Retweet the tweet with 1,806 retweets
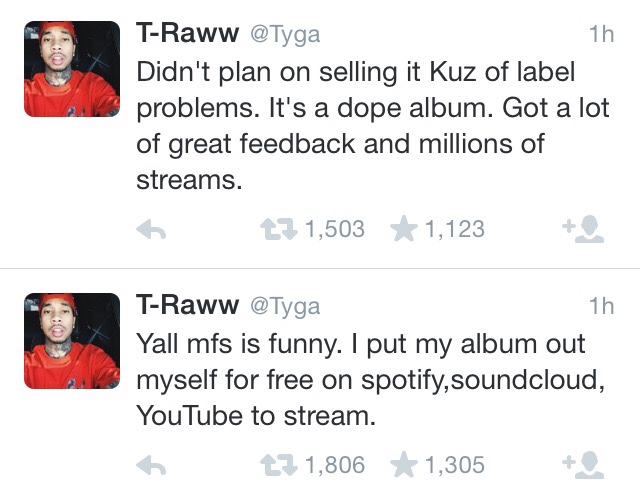This screenshot has height=501, width=640. 278,465
